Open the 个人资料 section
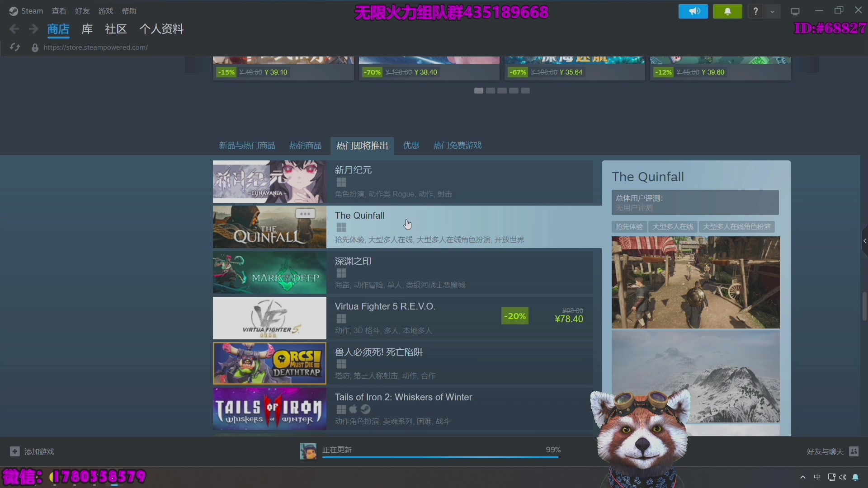This screenshot has height=488, width=868. 161,29
